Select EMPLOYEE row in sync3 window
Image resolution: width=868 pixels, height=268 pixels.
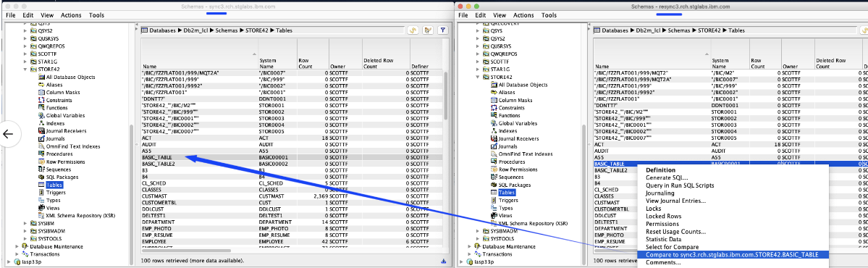click(x=292, y=241)
